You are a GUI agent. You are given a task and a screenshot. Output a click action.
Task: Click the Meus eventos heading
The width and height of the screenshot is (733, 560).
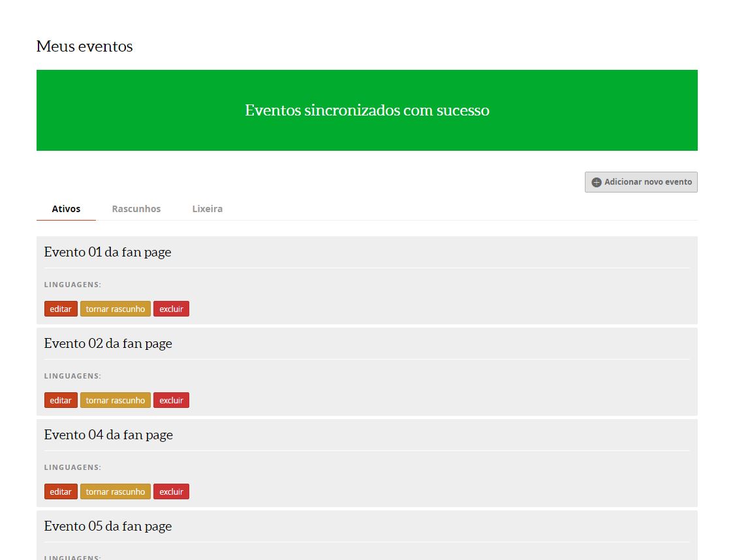tap(85, 46)
